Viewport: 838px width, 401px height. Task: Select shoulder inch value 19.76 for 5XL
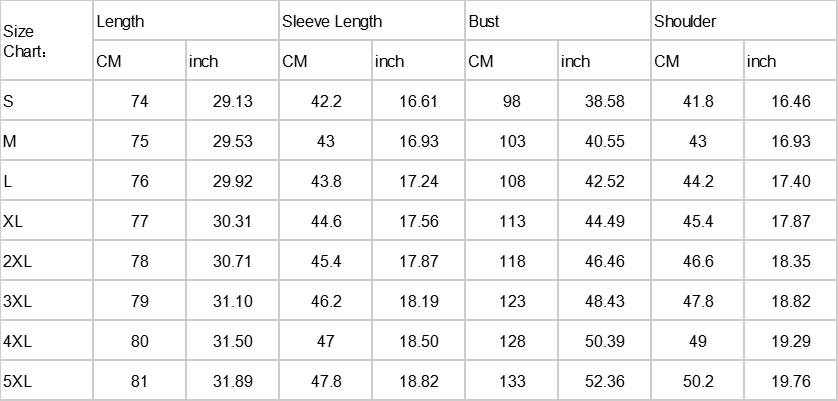[790, 381]
